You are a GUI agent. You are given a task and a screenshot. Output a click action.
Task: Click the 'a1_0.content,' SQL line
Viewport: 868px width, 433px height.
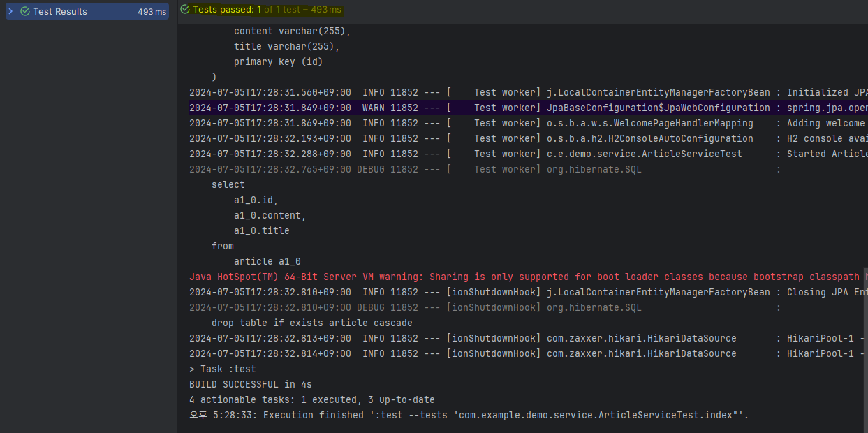270,215
